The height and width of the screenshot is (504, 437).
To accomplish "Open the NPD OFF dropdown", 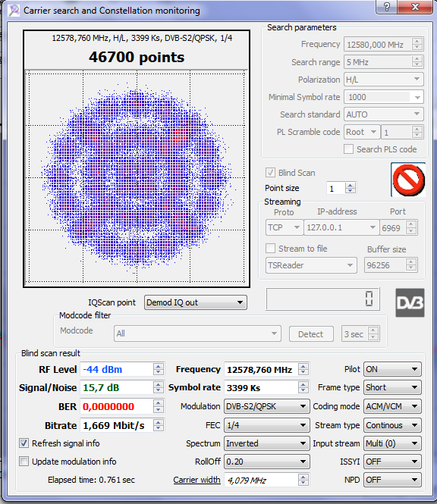I will click(392, 480).
